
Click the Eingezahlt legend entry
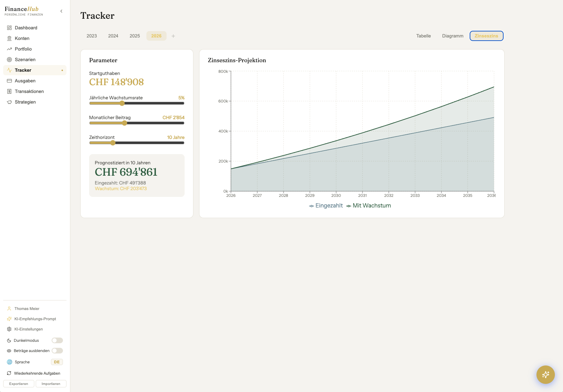[x=326, y=206]
